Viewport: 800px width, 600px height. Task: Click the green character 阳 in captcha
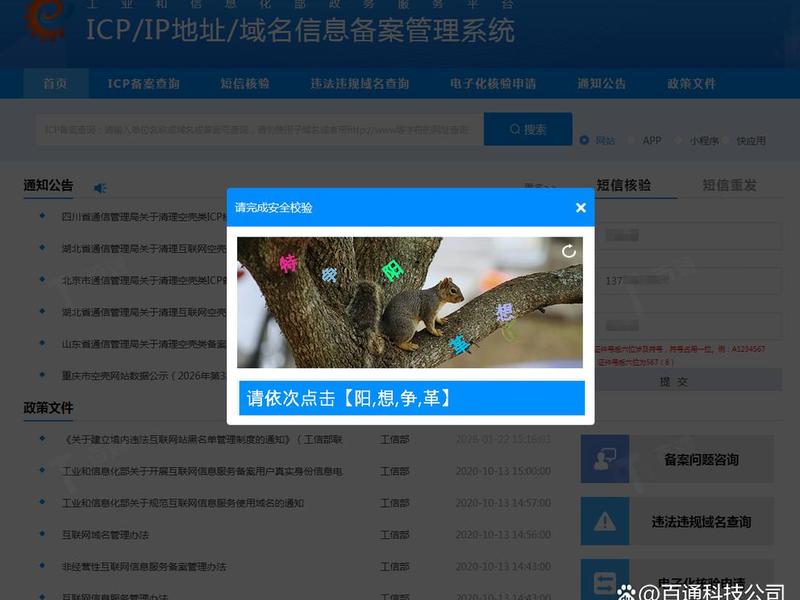(393, 271)
